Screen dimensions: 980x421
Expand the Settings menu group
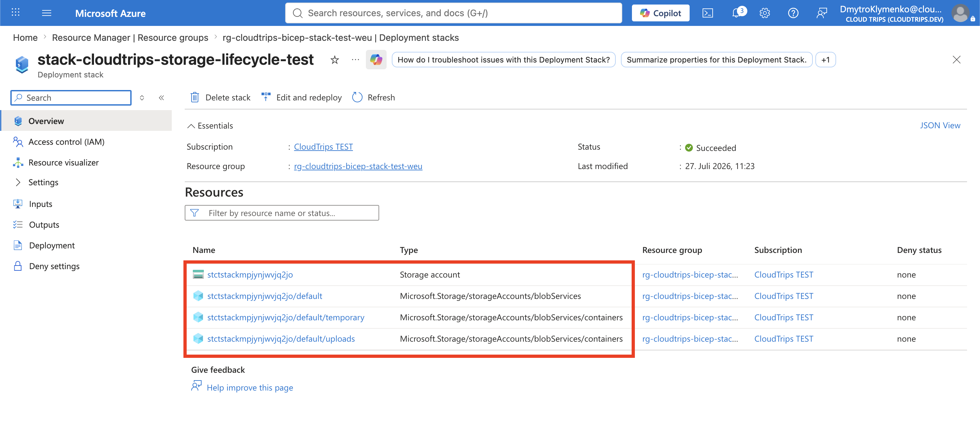point(18,182)
